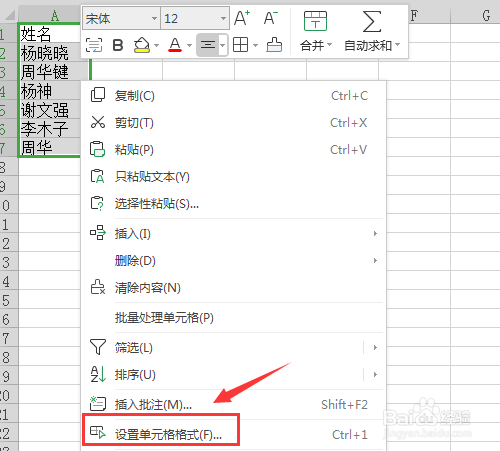Open the 删除(D) submenu
Viewport: 500px width, 451px height.
(x=233, y=260)
